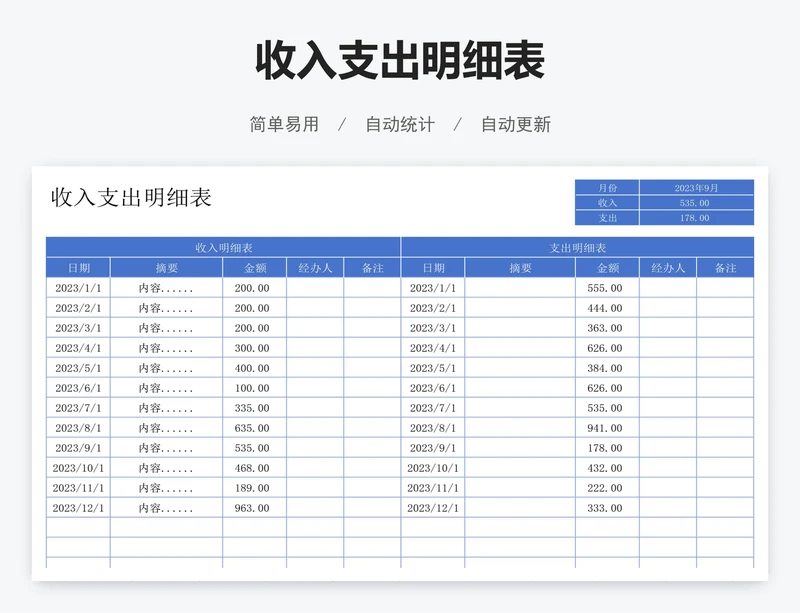
Task: Select the 支出明细表 header
Action: click(x=578, y=248)
